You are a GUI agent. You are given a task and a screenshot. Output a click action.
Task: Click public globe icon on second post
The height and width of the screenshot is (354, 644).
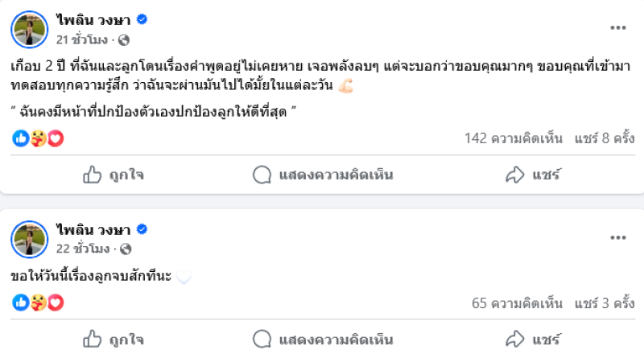tap(124, 249)
